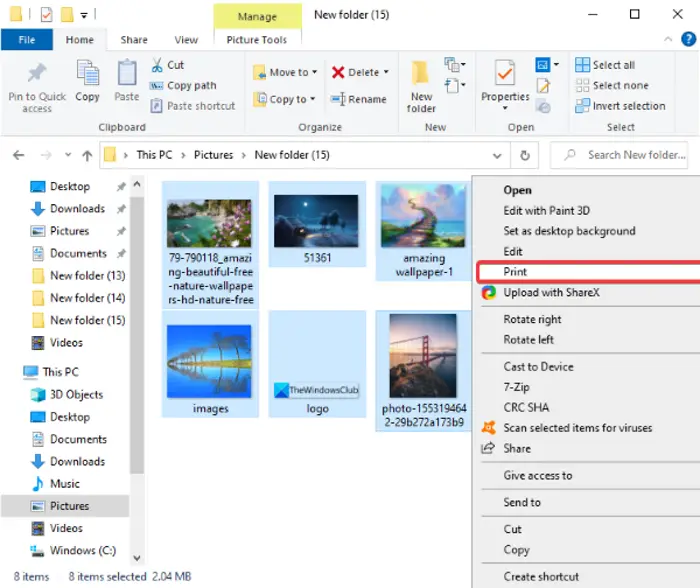Create a New folder from ribbon
This screenshot has height=588, width=700.
pos(421,86)
